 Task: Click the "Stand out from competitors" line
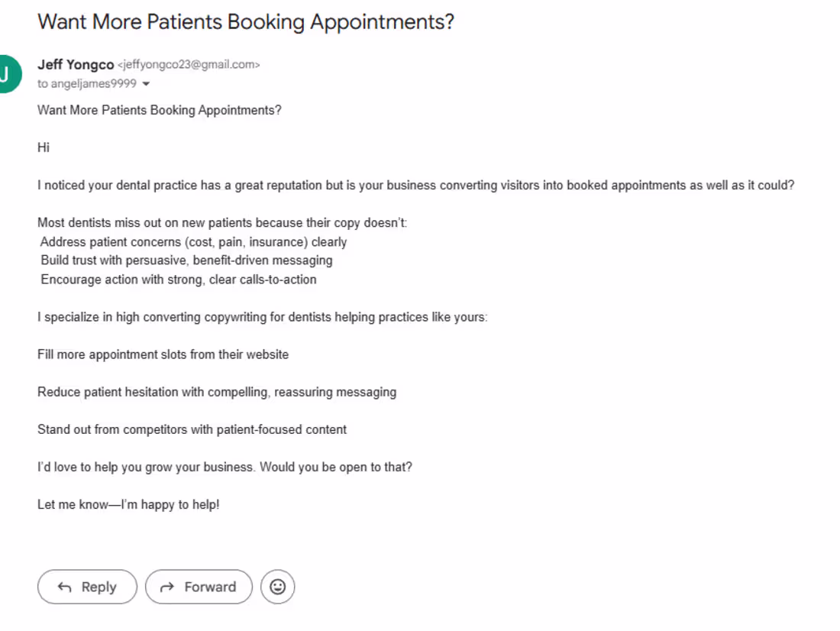(x=192, y=429)
